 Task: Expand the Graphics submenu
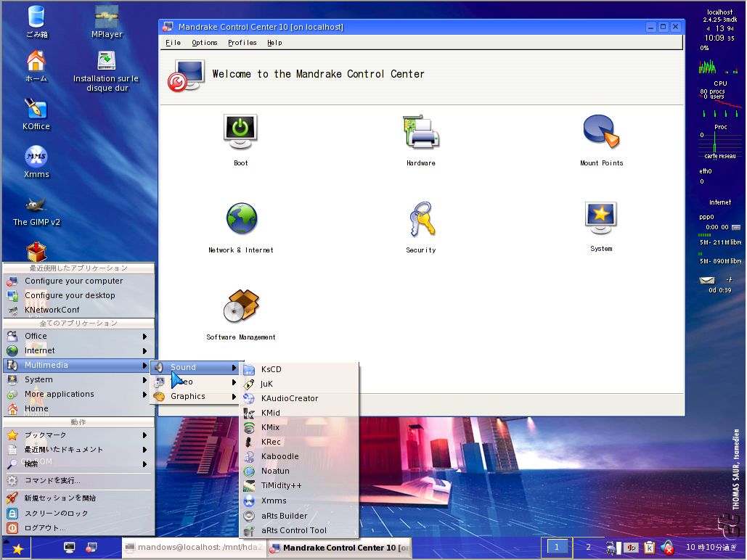tap(195, 396)
